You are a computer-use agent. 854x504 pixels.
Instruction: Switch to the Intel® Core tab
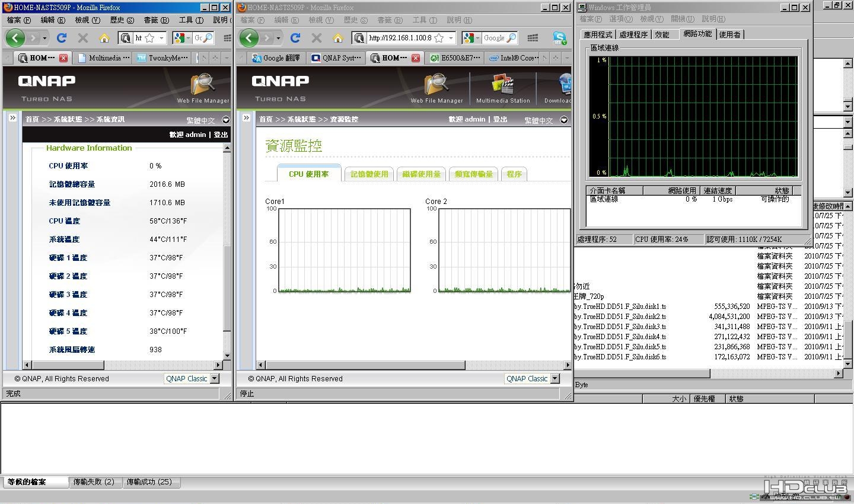(514, 58)
